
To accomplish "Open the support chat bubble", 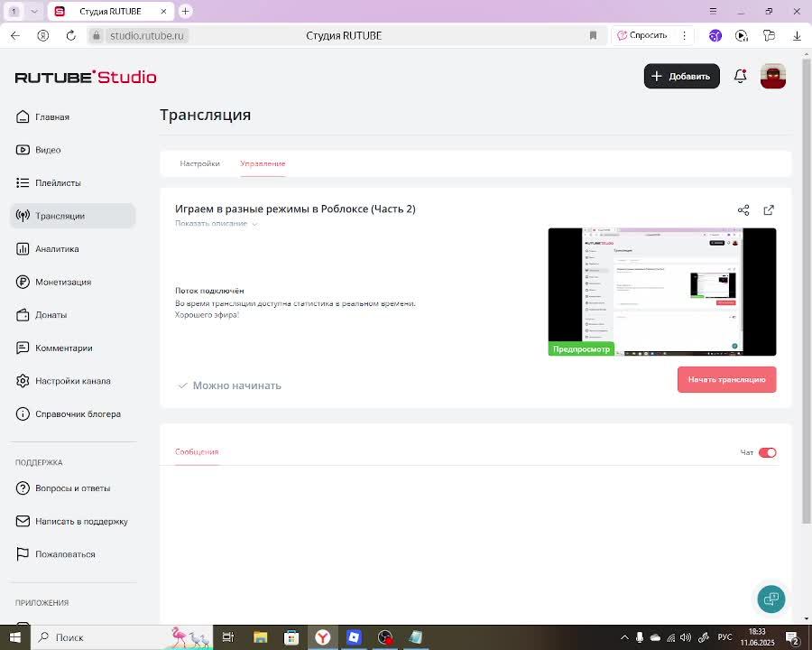I will pos(771,599).
